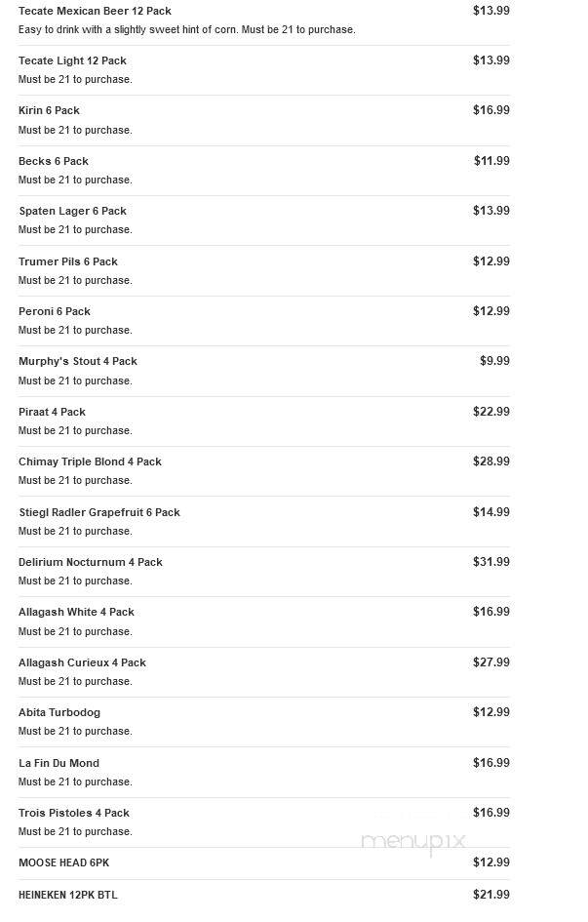Open Spaten Lager 6 Pack listing
The width and height of the screenshot is (588, 922).
tap(263, 221)
